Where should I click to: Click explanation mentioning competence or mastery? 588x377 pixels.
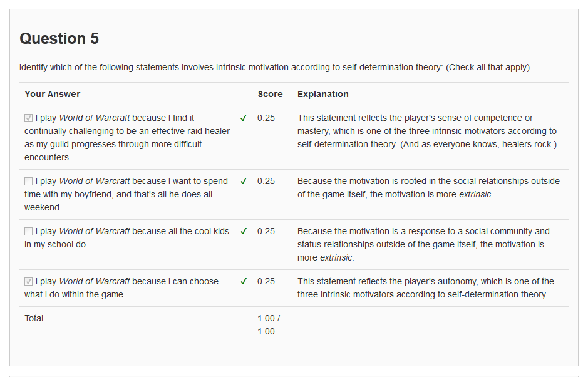[x=427, y=131]
